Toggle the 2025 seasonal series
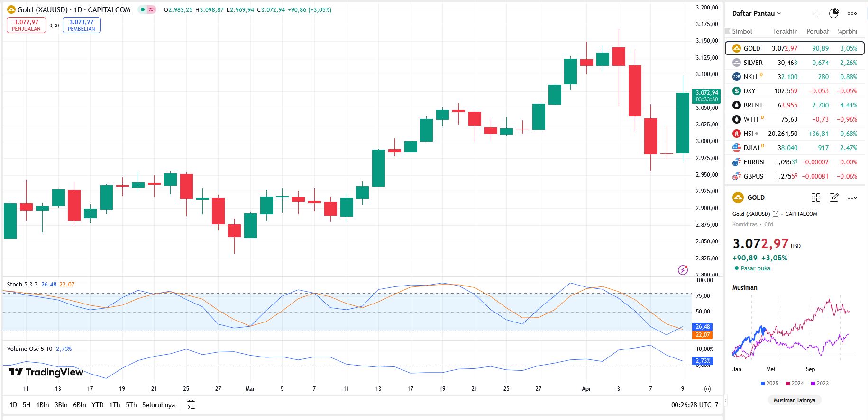Viewport: 868px width, 420px height. click(769, 384)
